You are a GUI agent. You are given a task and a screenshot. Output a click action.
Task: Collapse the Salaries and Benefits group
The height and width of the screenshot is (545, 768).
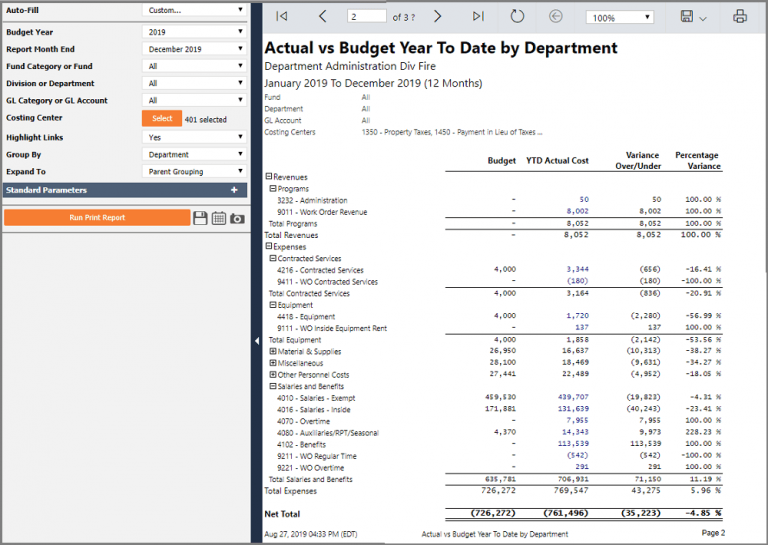coord(273,386)
